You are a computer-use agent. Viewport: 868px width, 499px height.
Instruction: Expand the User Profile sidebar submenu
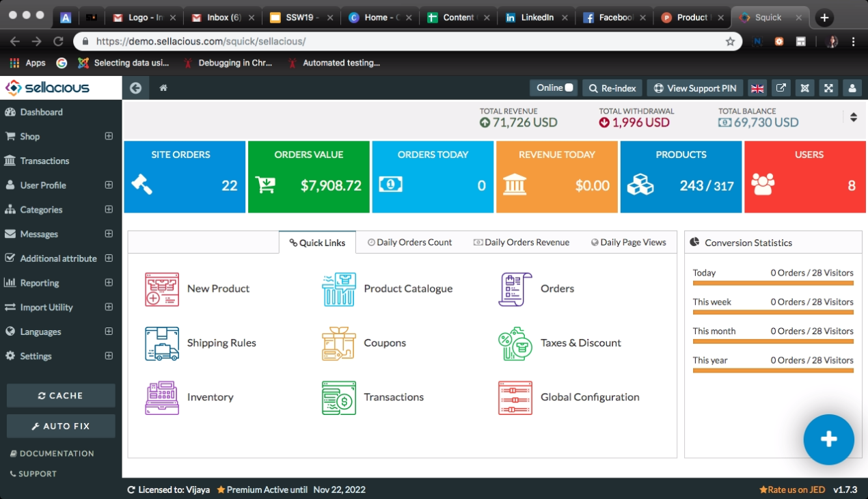pos(109,185)
